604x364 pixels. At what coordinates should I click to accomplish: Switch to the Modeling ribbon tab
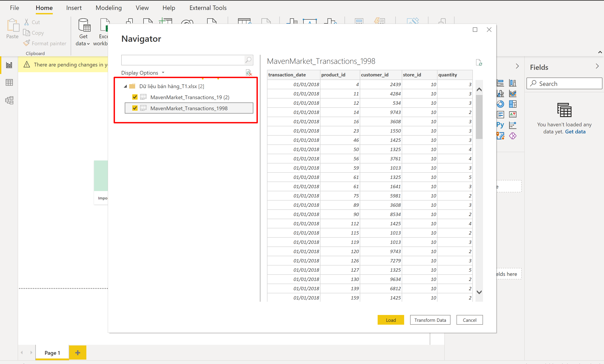(109, 8)
